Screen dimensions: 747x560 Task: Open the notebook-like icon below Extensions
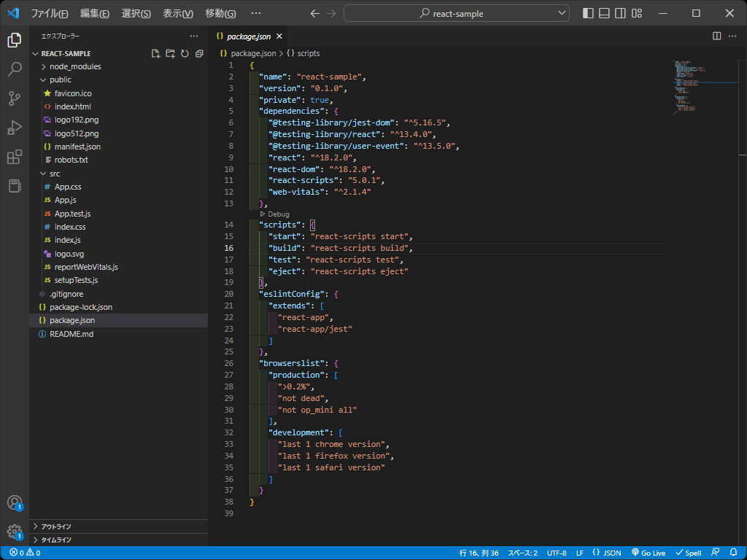click(x=15, y=186)
